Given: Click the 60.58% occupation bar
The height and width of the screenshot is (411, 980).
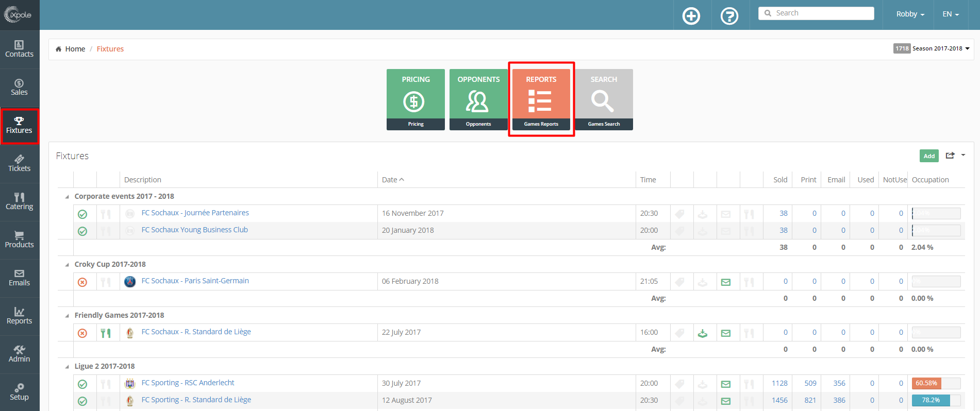Looking at the screenshot, I should [936, 383].
